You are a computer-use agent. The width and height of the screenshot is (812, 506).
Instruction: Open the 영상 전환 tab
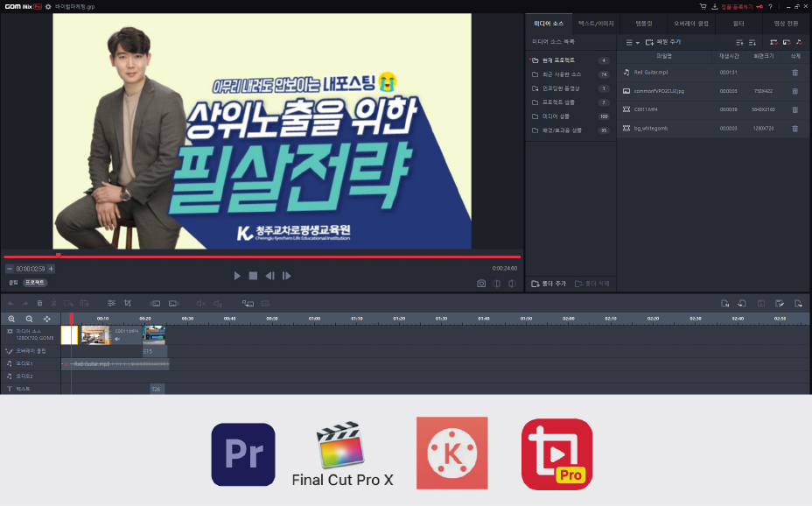click(786, 24)
